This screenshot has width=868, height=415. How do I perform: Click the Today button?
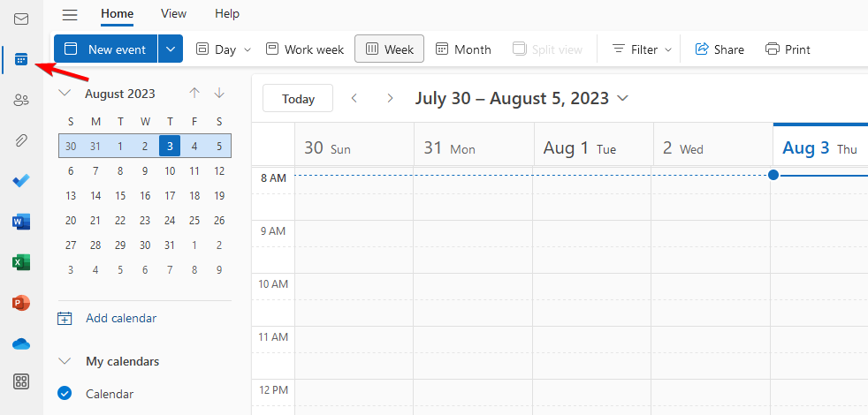click(298, 99)
